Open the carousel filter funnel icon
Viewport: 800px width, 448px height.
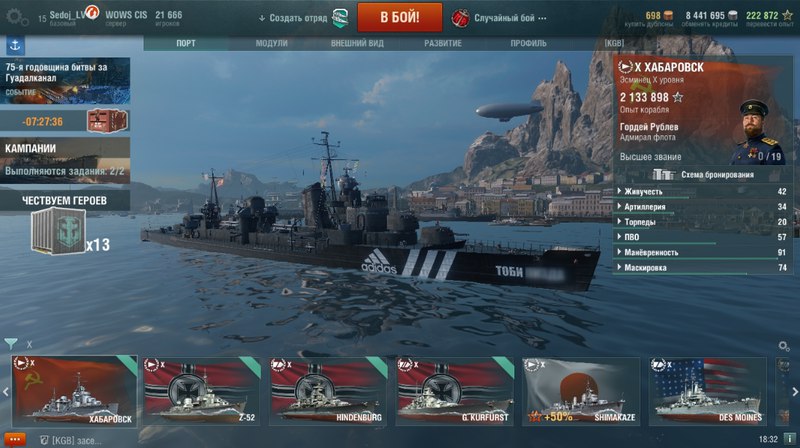click(x=11, y=343)
